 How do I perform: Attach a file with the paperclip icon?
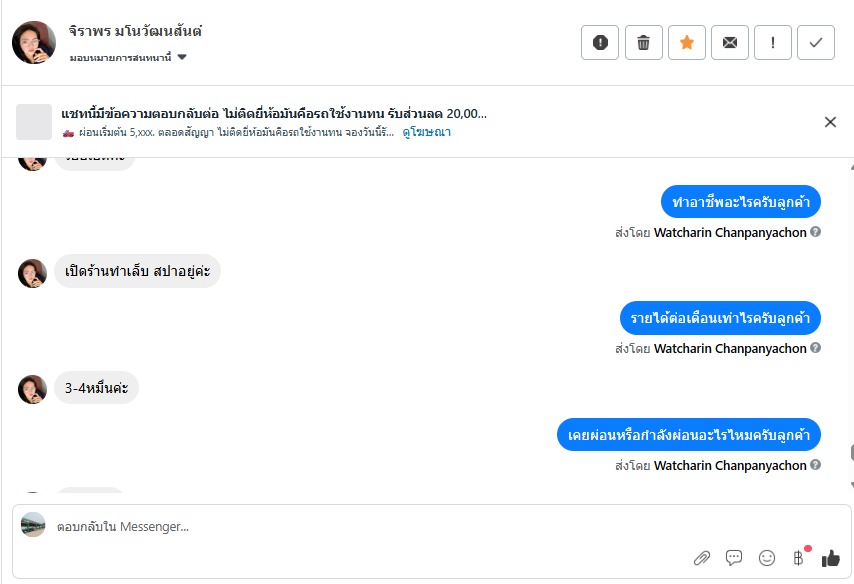[701, 558]
